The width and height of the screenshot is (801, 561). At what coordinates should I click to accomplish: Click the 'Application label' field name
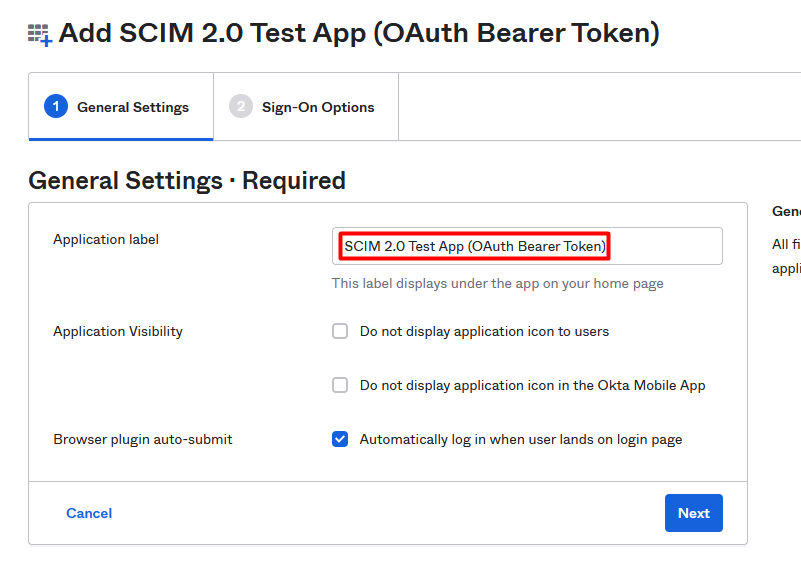[106, 240]
